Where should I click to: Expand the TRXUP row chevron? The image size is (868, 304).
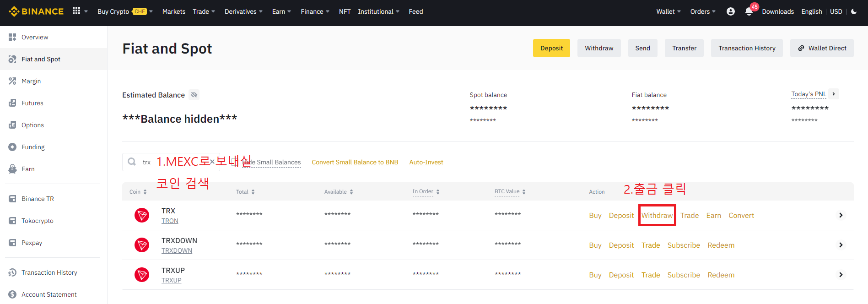coord(841,275)
